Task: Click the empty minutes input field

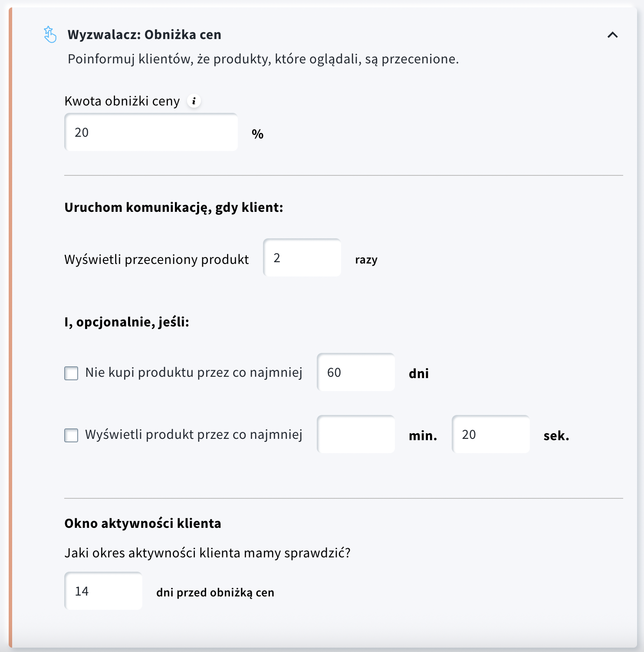Action: 355,435
